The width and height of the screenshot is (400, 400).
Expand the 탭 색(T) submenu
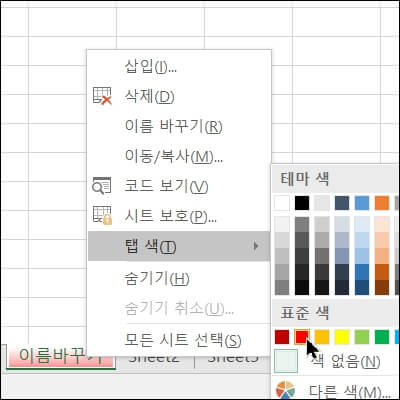point(178,246)
